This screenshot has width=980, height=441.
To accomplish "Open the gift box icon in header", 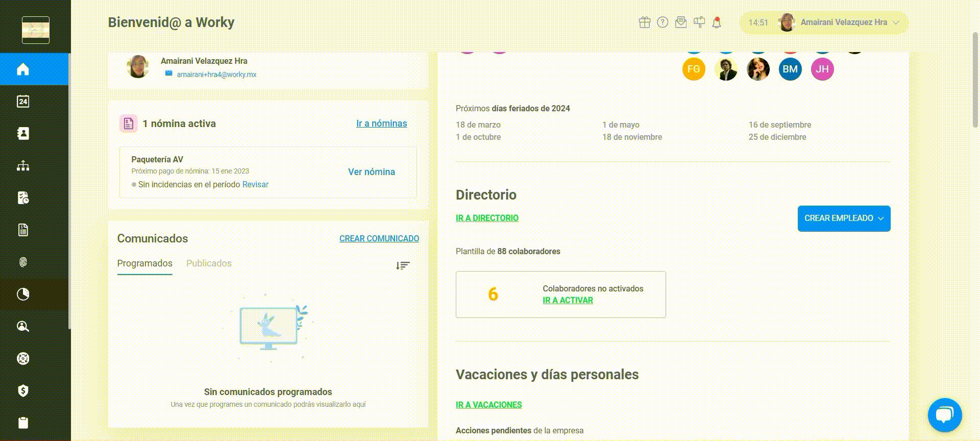I will tap(644, 22).
